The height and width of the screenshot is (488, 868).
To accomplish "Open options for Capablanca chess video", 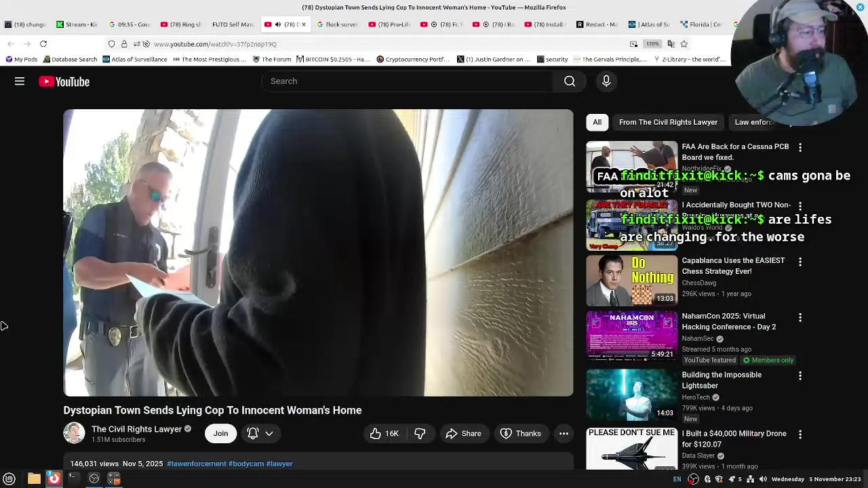I will [800, 262].
